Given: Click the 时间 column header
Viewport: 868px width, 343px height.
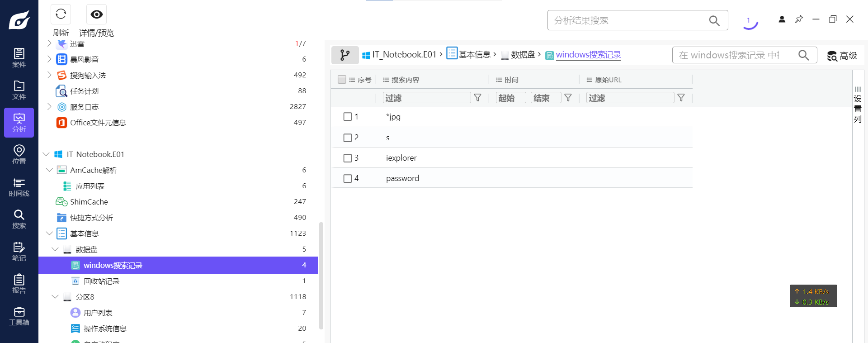Looking at the screenshot, I should (x=511, y=80).
